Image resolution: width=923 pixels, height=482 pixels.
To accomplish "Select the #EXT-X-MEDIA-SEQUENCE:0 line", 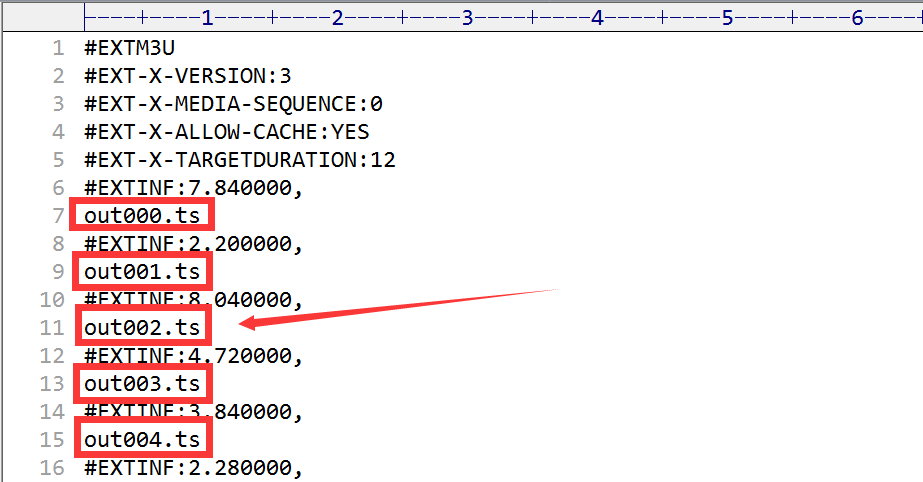I will [x=233, y=104].
